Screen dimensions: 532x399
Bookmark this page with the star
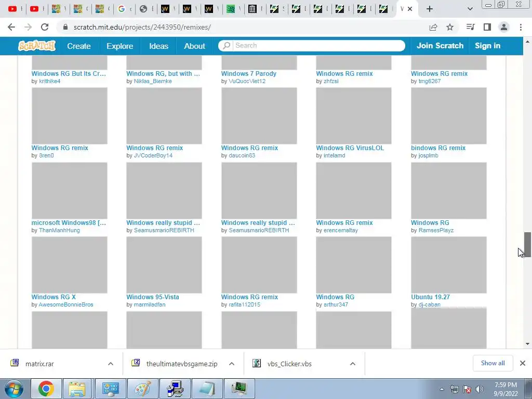point(450,27)
